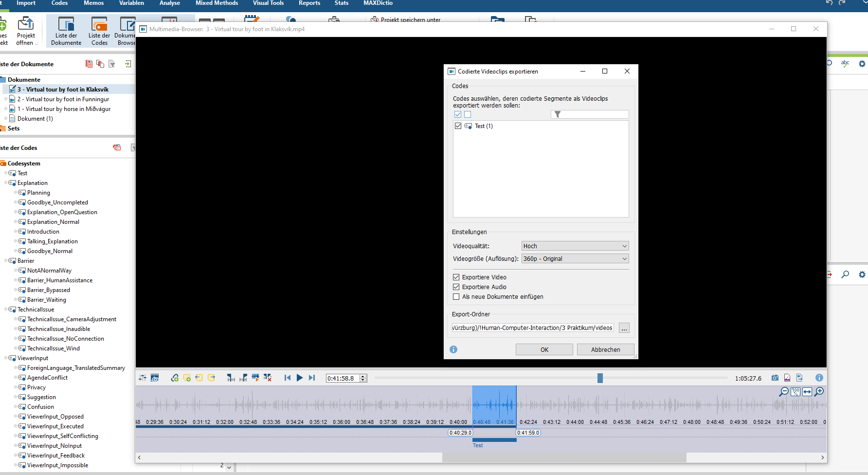Click the import documents arrow icon
The width and height of the screenshot is (868, 475).
(128, 64)
